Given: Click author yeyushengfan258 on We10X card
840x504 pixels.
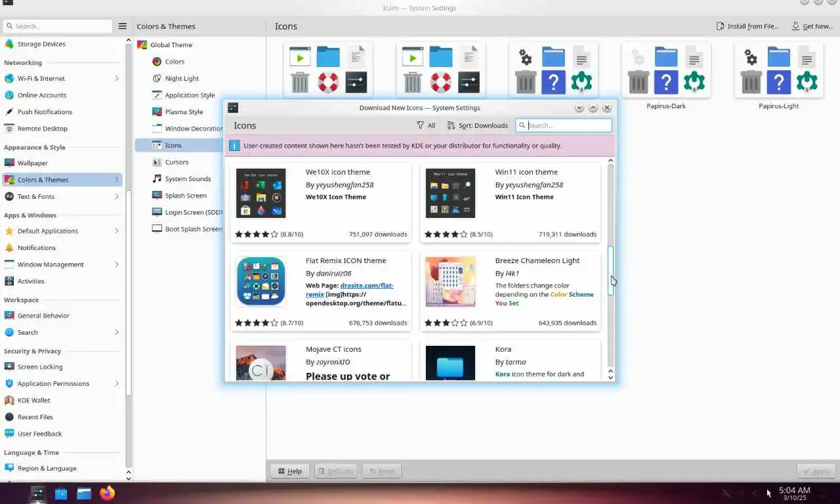Looking at the screenshot, I should coord(345,185).
